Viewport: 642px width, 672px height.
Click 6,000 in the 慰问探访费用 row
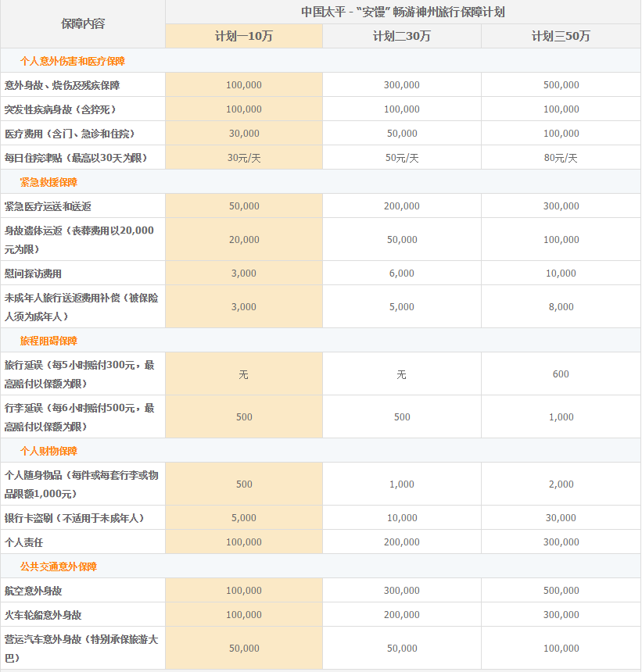coord(401,273)
